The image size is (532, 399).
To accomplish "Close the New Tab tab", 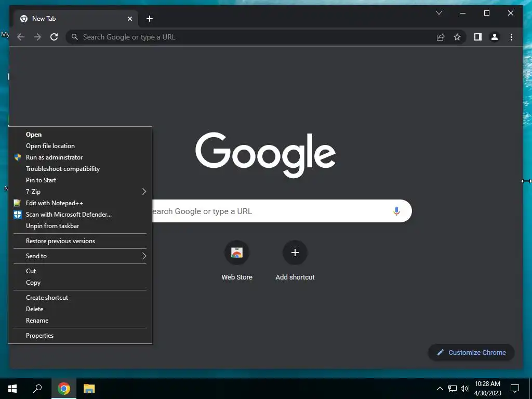I will point(129,19).
